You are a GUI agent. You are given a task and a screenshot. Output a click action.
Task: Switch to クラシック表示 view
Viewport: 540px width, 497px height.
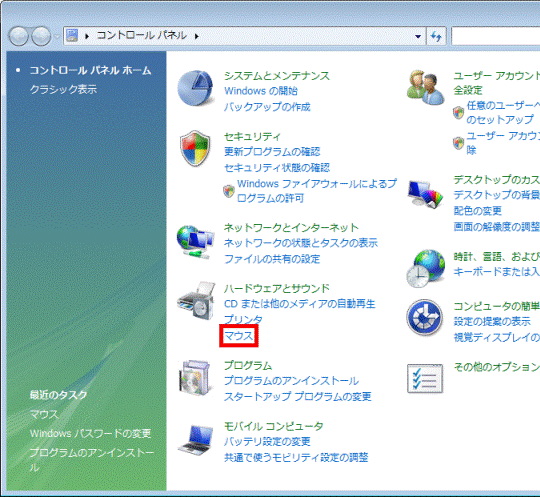63,90
